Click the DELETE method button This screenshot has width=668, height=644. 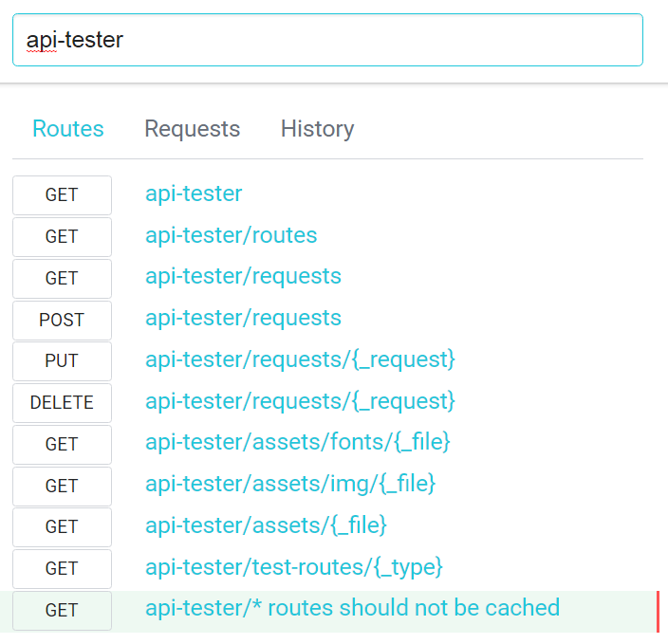point(62,403)
